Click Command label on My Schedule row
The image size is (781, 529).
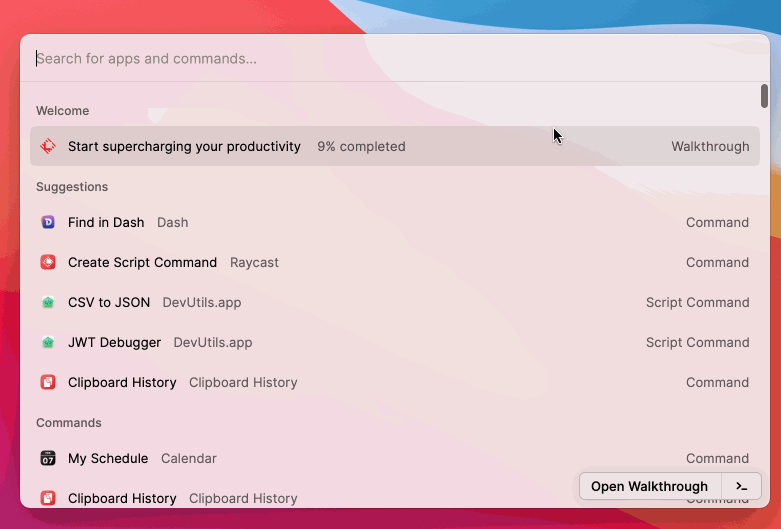[x=717, y=458]
